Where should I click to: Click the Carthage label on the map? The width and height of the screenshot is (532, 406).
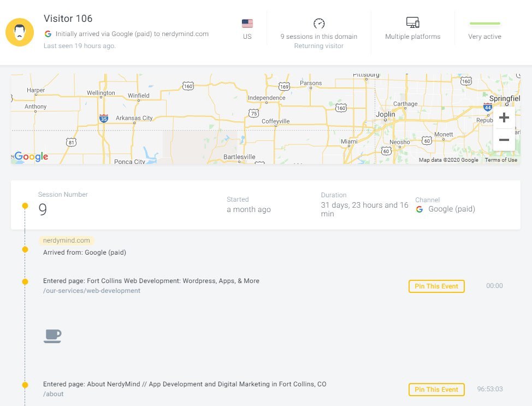click(x=405, y=104)
